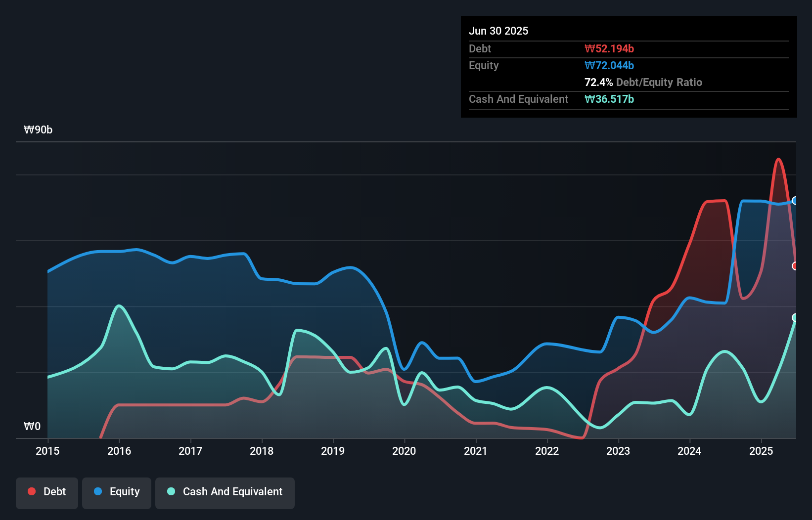
Task: Click the 72.4% Debt/Equity Ratio text
Action: click(x=643, y=83)
